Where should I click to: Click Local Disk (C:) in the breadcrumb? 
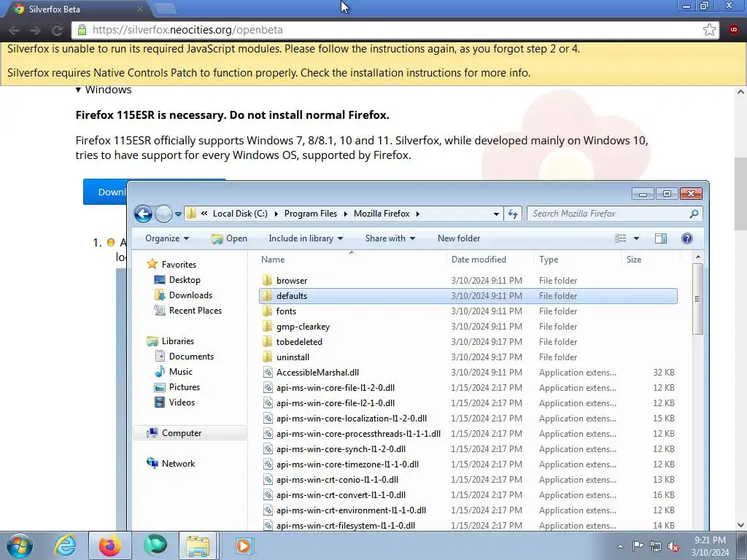(240, 214)
